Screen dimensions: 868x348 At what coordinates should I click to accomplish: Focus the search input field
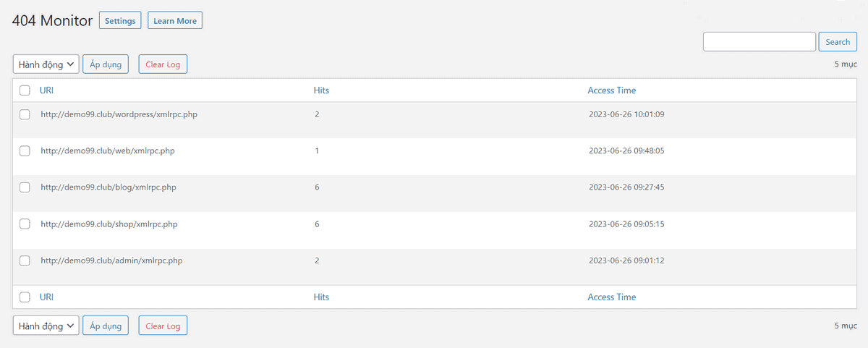pyautogui.click(x=759, y=42)
